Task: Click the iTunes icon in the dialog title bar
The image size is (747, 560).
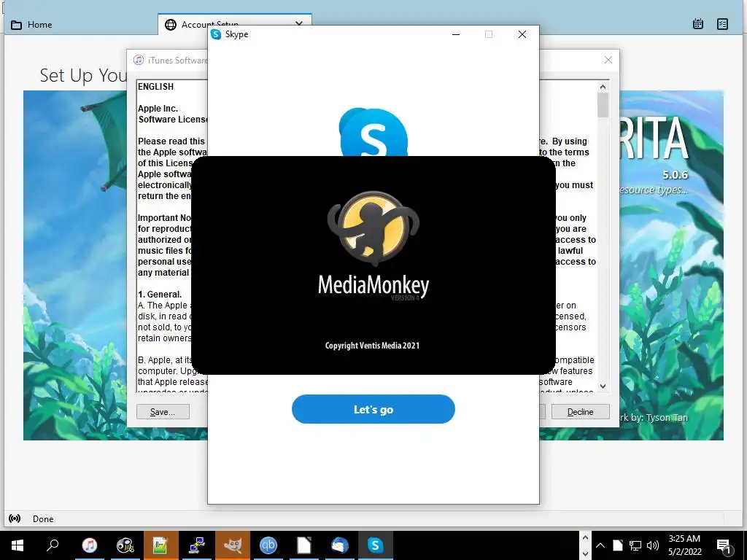Action: (139, 60)
